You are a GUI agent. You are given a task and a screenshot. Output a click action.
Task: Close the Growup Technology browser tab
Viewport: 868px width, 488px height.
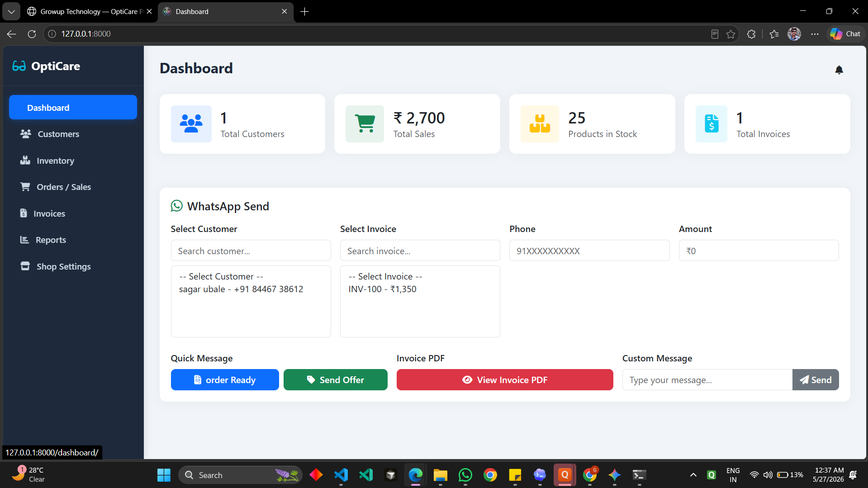point(149,11)
